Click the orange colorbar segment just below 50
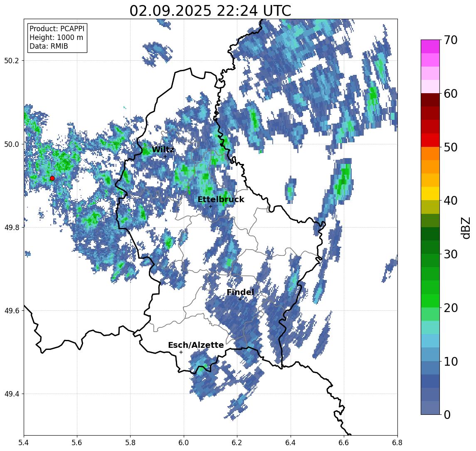The height and width of the screenshot is (451, 476). pos(430,154)
